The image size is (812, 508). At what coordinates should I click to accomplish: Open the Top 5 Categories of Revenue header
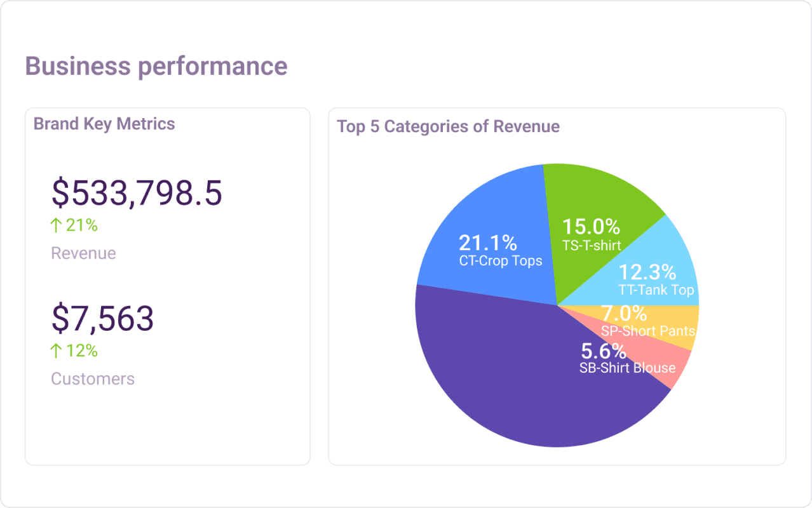coord(448,126)
